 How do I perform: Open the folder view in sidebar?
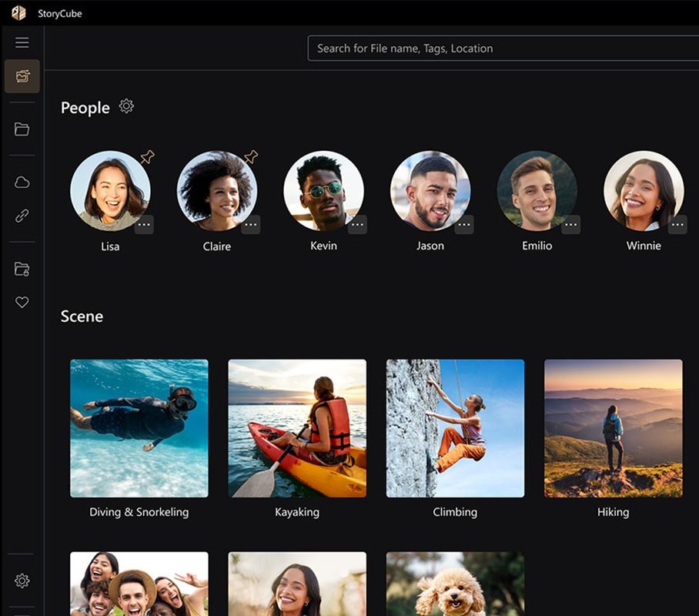[22, 129]
